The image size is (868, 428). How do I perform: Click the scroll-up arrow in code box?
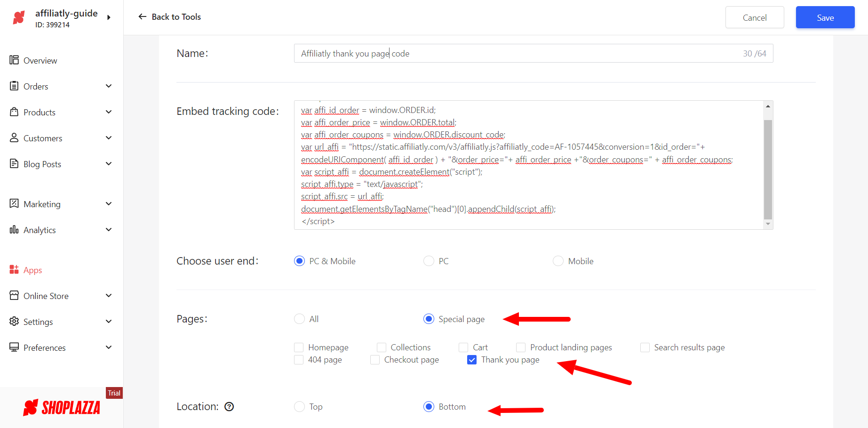point(768,106)
